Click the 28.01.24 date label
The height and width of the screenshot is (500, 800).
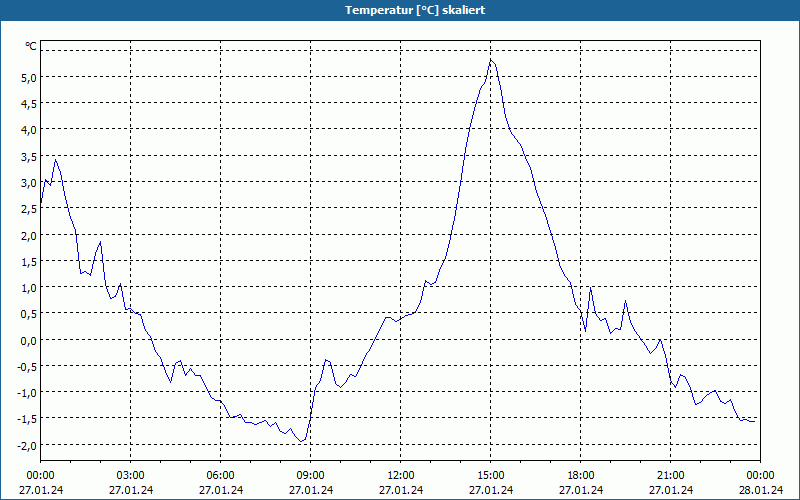click(x=760, y=490)
